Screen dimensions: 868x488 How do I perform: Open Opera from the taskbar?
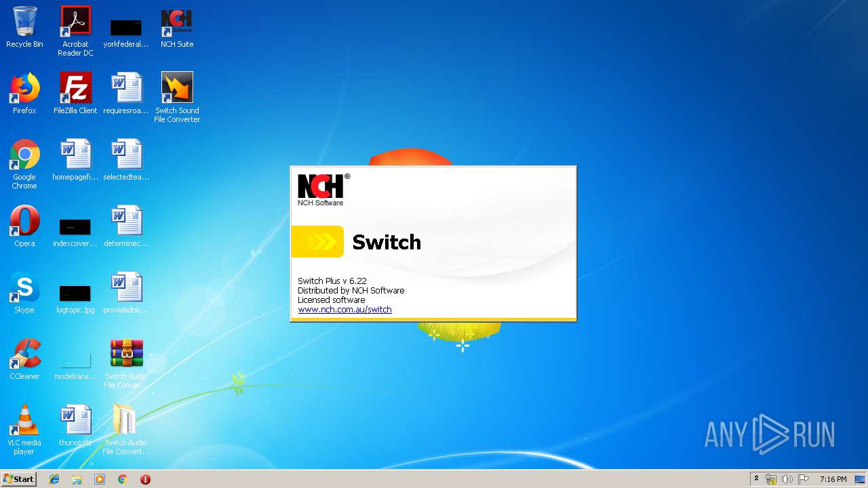pyautogui.click(x=145, y=479)
